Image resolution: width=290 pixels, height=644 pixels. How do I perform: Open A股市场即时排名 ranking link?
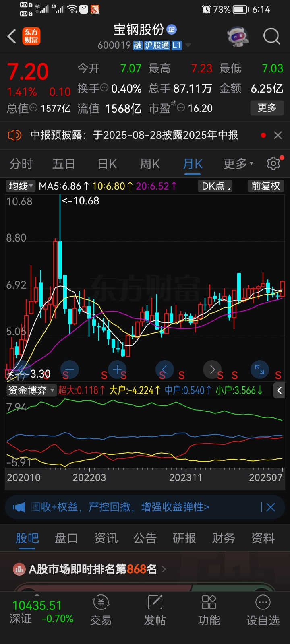point(97,569)
